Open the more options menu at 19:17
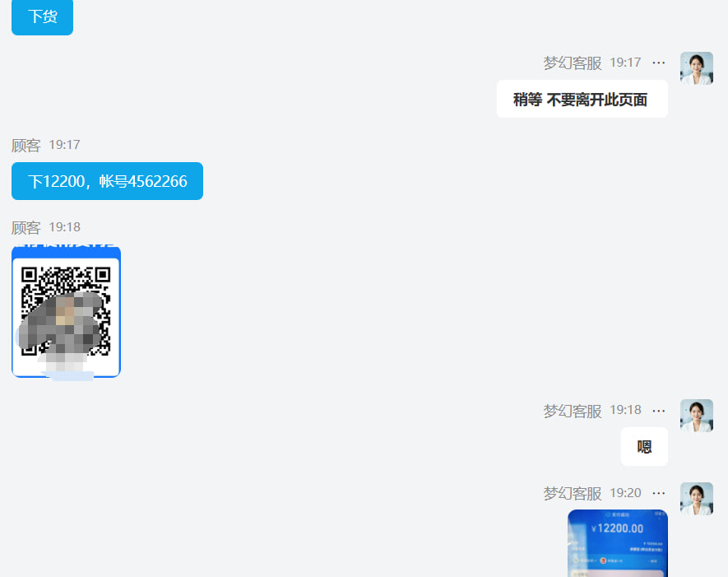Screen dimensions: 728x577 coord(658,63)
